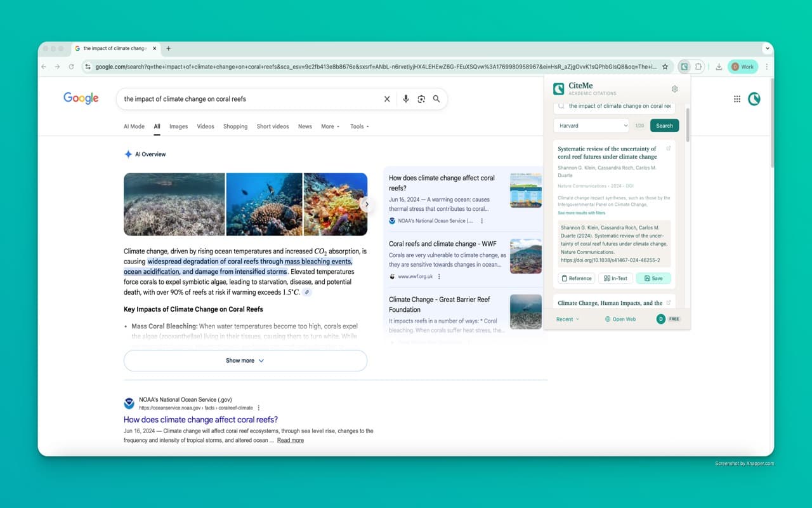Open Chrome downloads
Screen dimensions: 812x508
[719, 67]
